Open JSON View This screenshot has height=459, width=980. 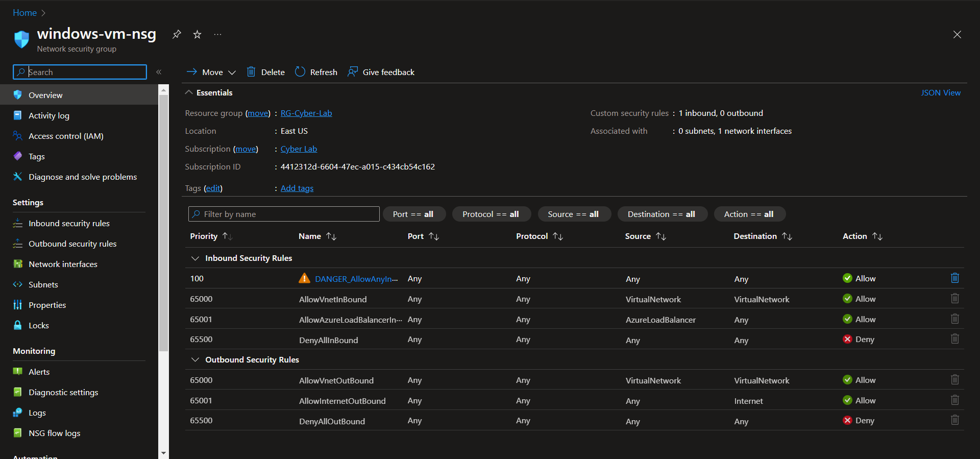coord(941,92)
